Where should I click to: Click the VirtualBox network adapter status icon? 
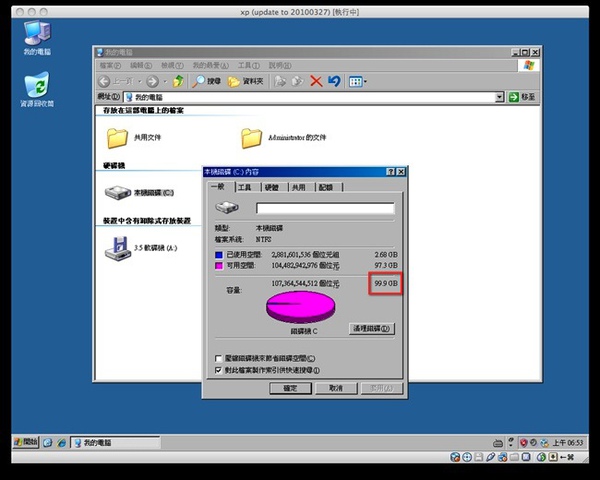click(502, 457)
